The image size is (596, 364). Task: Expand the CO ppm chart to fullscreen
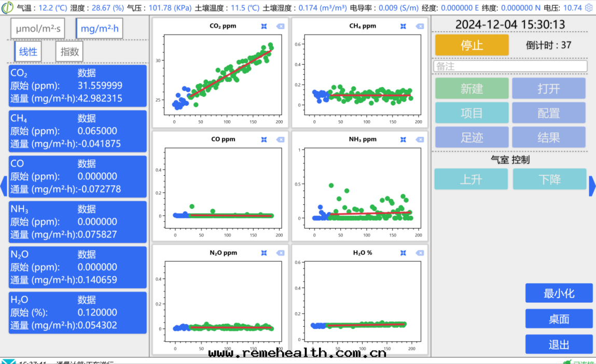264,139
